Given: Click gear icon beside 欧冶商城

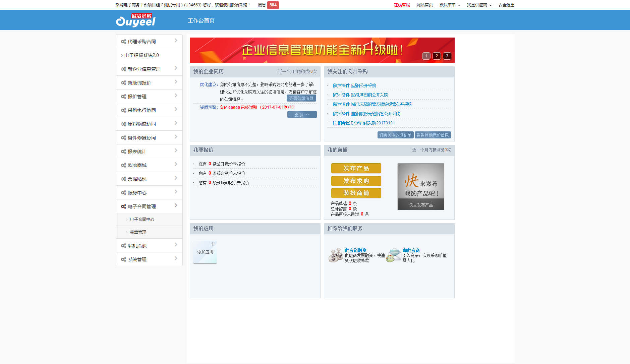Looking at the screenshot, I should coord(123,165).
